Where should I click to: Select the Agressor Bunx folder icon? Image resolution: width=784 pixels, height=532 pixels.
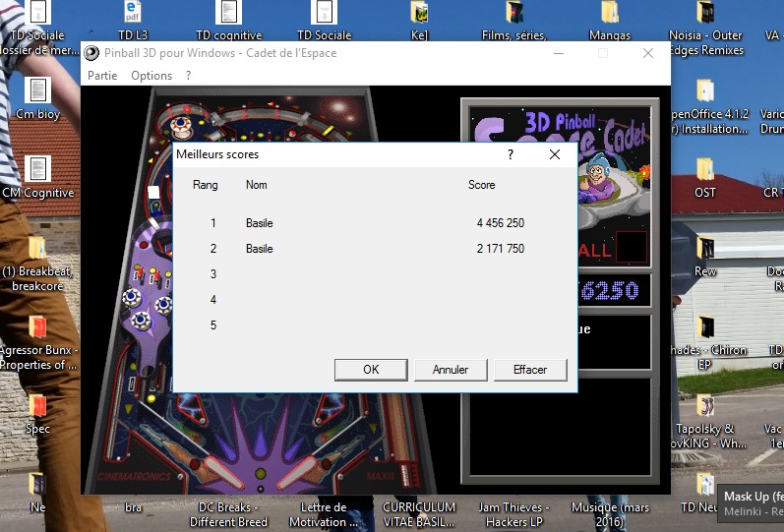tap(37, 327)
